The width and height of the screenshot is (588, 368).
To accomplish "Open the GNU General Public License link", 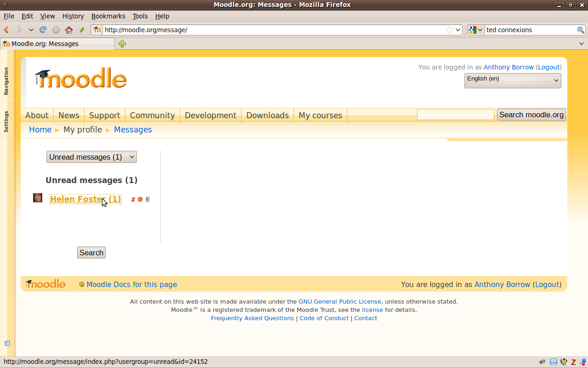I will click(340, 302).
